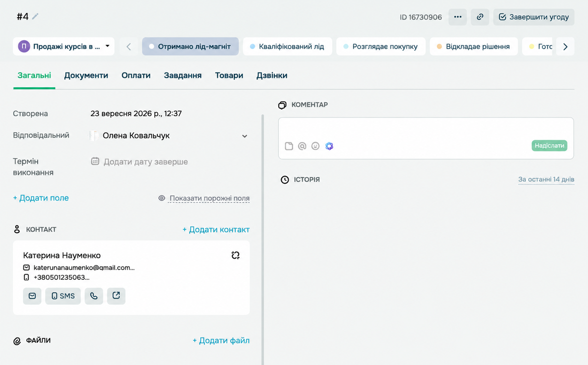The height and width of the screenshot is (365, 588).
Task: Click responsible person Олена Ковальчук
Action: click(136, 136)
